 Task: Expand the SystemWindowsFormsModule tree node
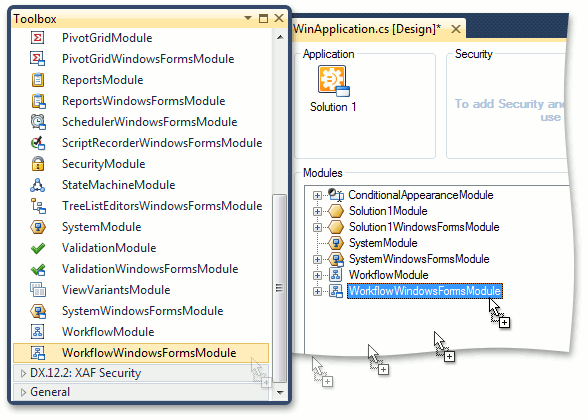point(317,260)
